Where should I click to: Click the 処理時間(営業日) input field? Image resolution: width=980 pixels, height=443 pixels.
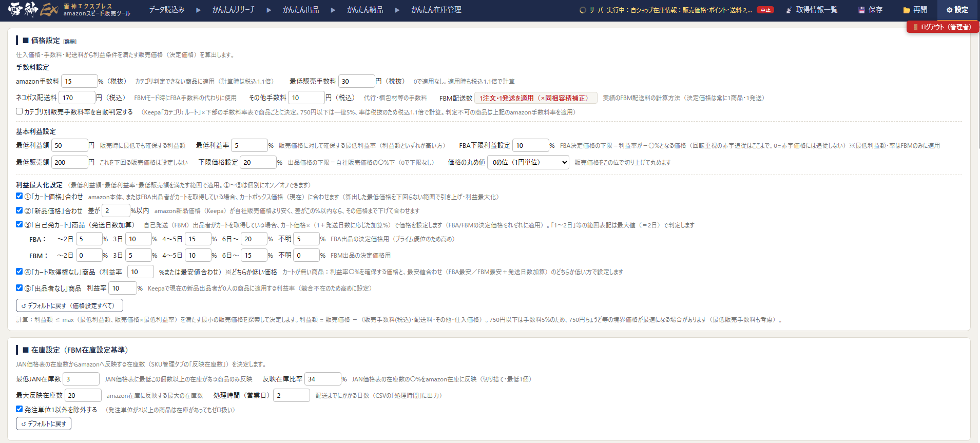[292, 395]
